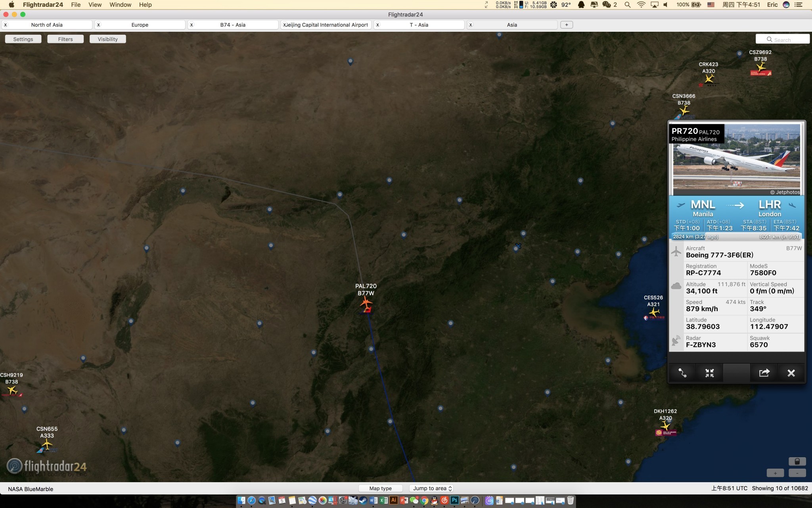The height and width of the screenshot is (508, 812).
Task: Launch Steam from the Dock
Action: (363, 500)
